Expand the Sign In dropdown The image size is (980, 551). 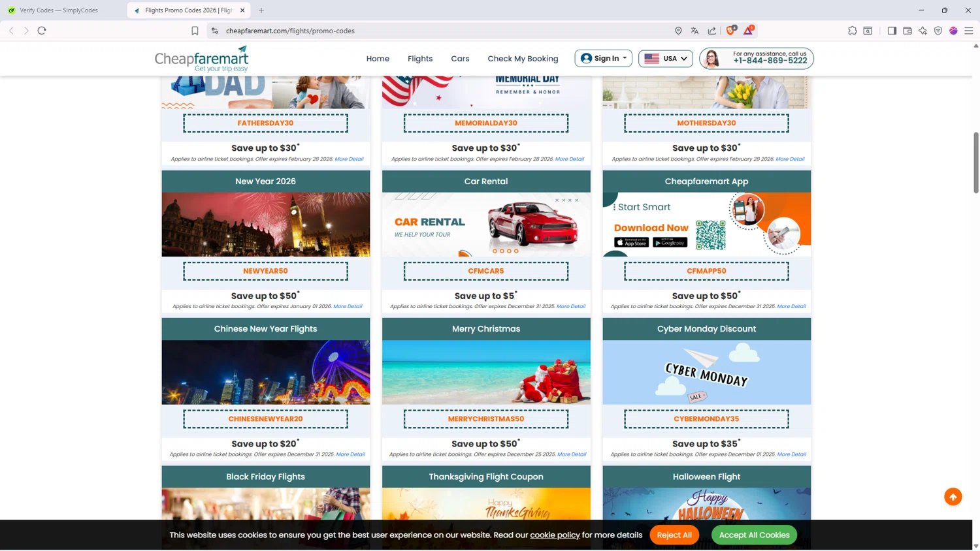pos(603,58)
